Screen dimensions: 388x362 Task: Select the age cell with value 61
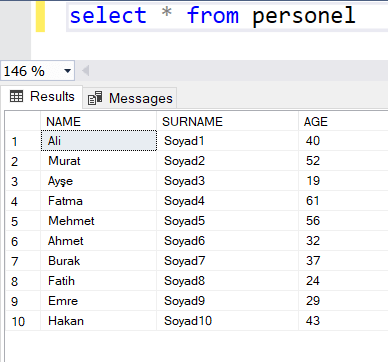tap(343, 201)
